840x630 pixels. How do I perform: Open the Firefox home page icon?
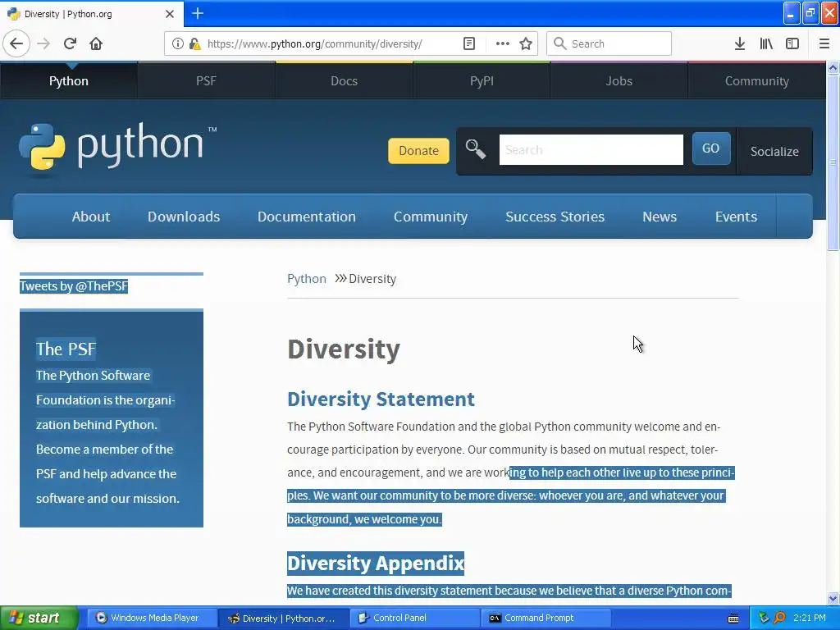[x=96, y=43]
